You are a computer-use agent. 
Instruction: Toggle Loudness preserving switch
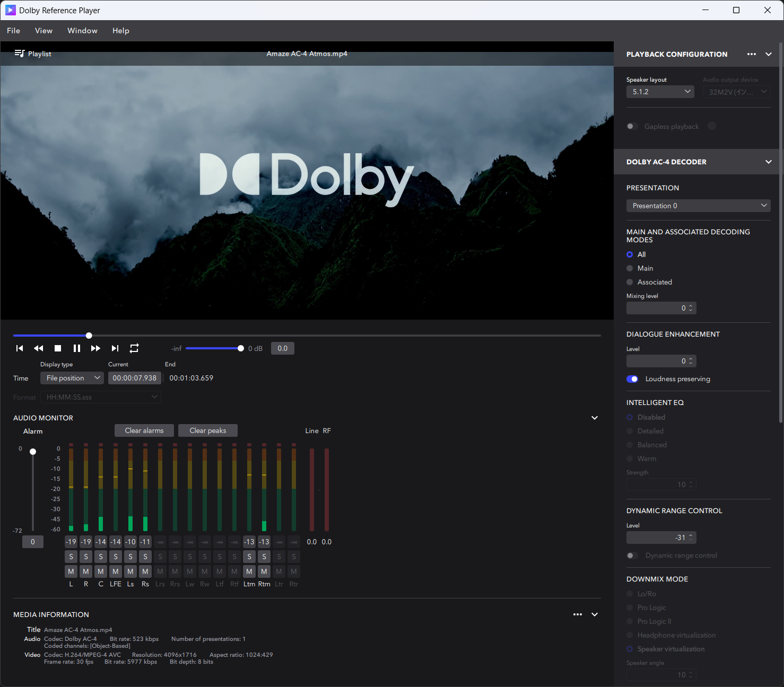[632, 379]
